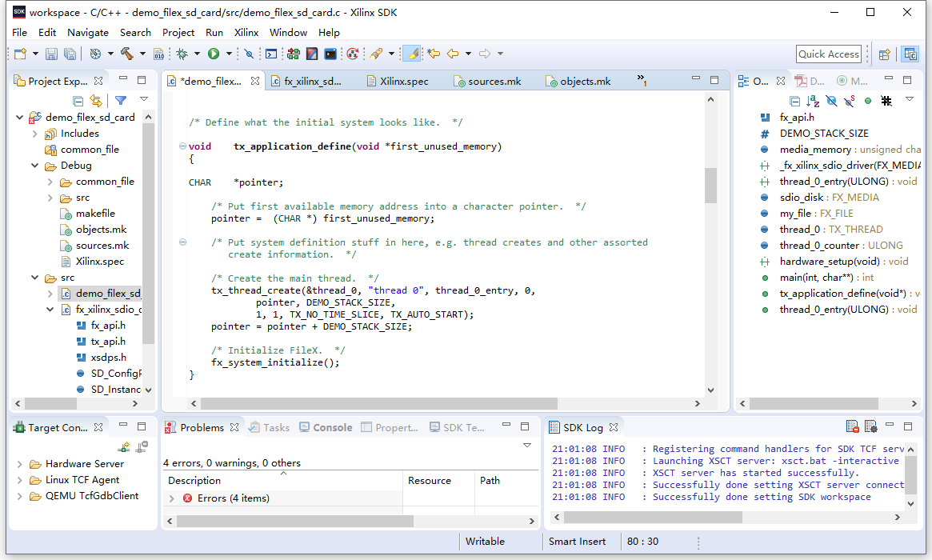Switch to fx_xilinx_sd editor tab
The width and height of the screenshot is (932, 560).
click(306, 82)
